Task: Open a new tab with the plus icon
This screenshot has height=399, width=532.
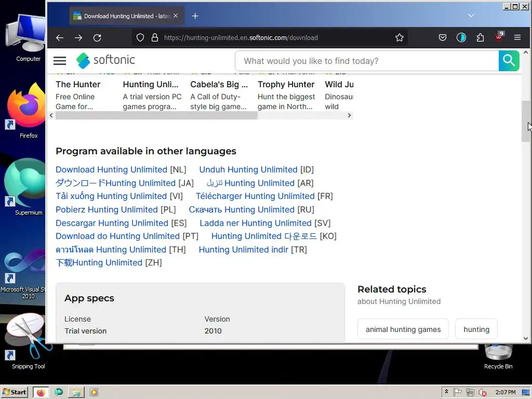Action: click(x=195, y=16)
